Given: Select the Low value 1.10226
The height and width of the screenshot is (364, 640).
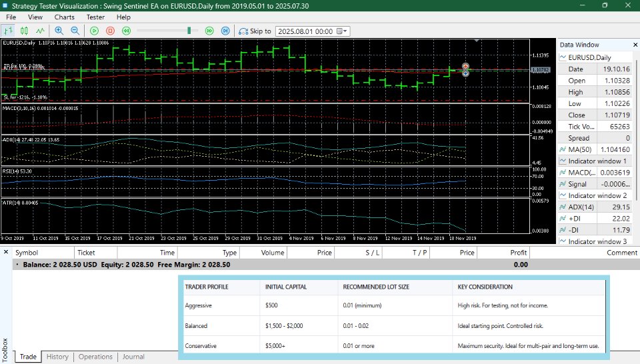Looking at the screenshot, I should pyautogui.click(x=617, y=103).
